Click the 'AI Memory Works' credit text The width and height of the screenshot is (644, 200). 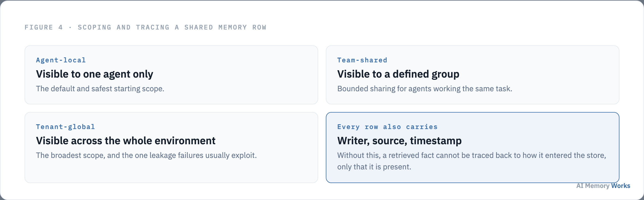pos(603,186)
